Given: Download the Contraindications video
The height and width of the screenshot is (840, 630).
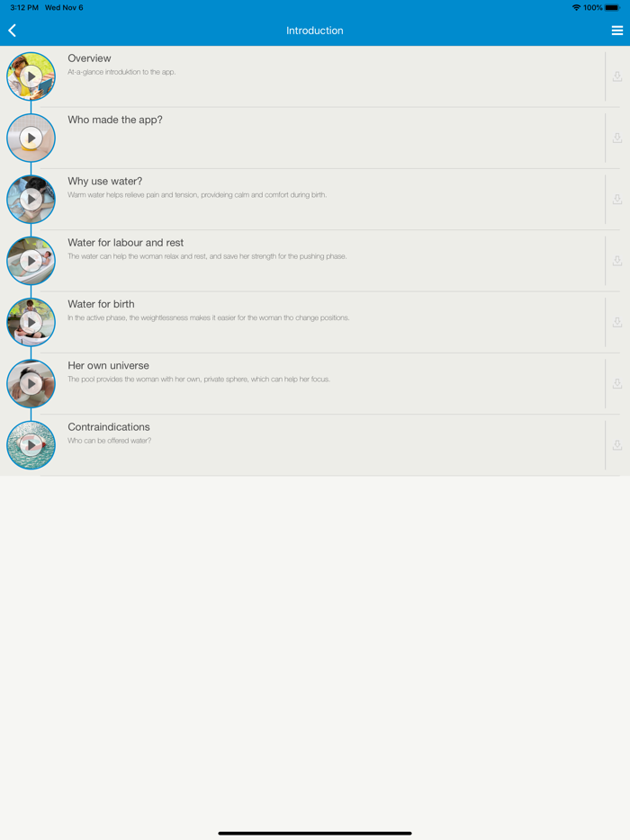Looking at the screenshot, I should click(x=617, y=445).
